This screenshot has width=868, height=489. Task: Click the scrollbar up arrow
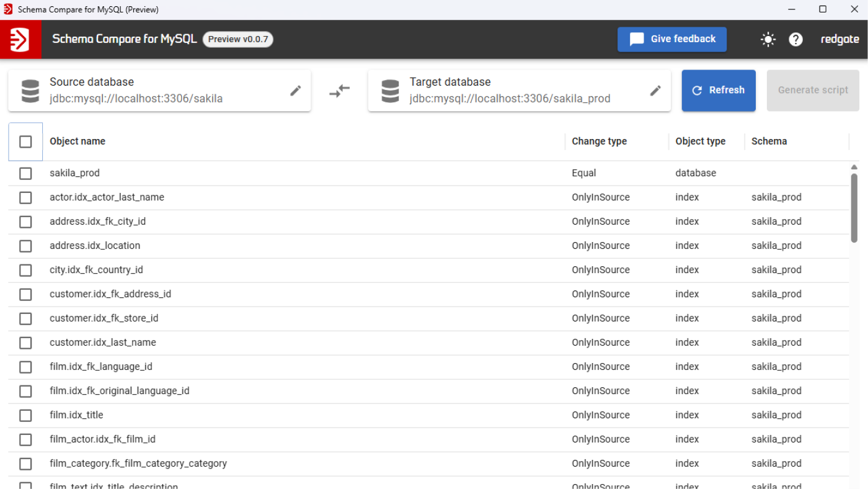854,167
